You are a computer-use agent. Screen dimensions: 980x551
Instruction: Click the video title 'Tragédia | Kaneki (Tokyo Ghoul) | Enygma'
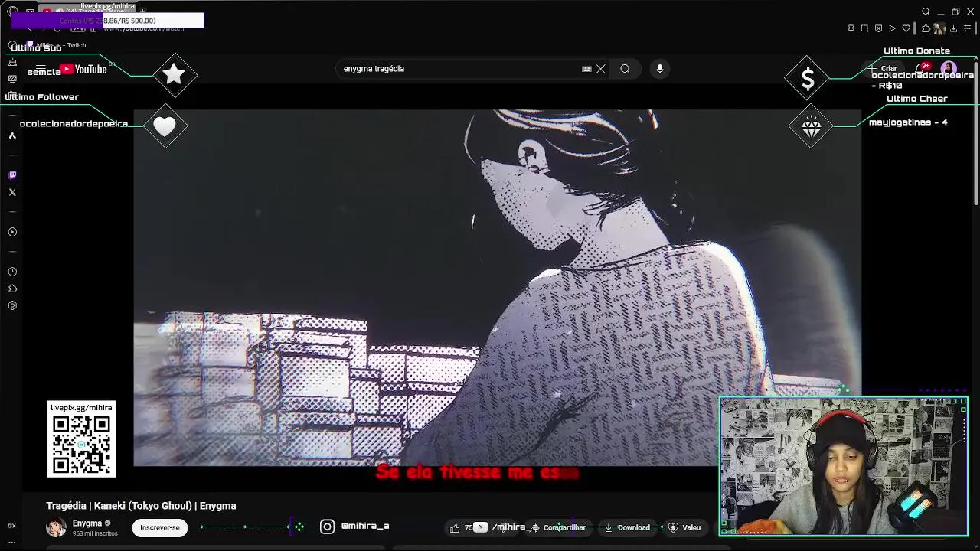141,506
